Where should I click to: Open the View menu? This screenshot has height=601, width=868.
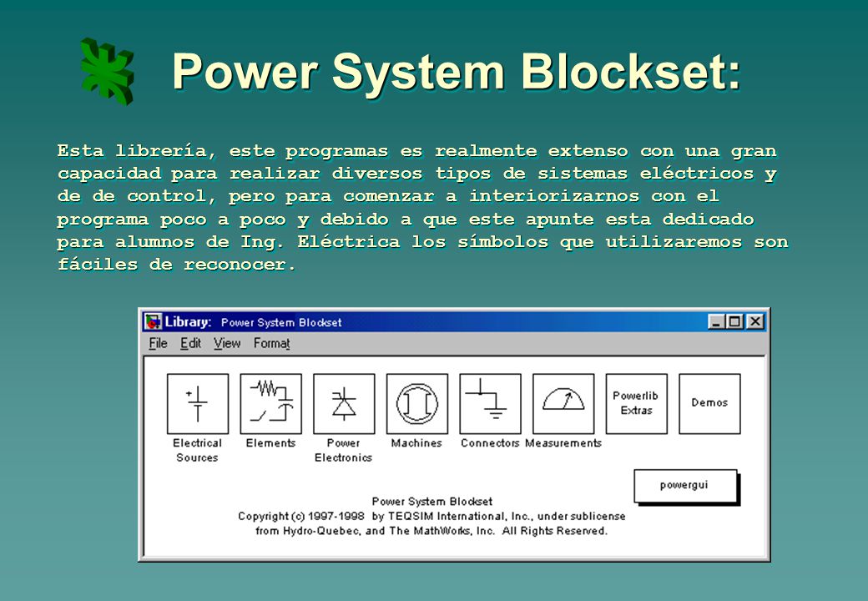click(x=227, y=344)
